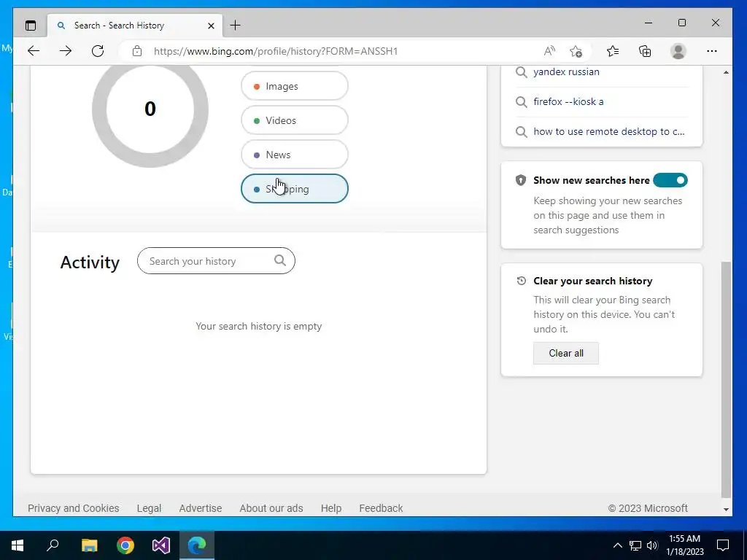Open the Settings and more ellipsis menu
The image size is (747, 560).
(712, 51)
